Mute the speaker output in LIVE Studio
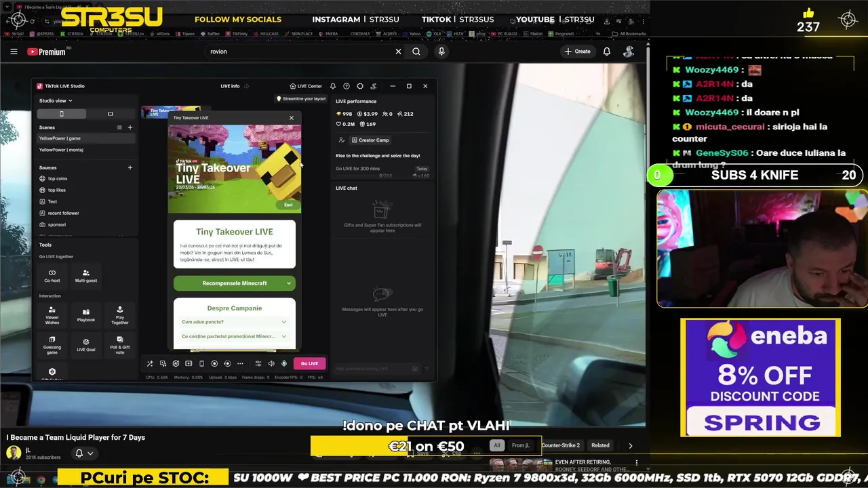Image resolution: width=868 pixels, height=488 pixels. point(271,364)
